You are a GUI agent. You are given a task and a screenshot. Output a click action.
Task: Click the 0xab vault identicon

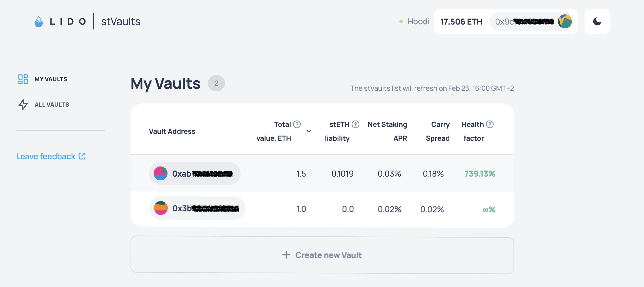coord(161,173)
